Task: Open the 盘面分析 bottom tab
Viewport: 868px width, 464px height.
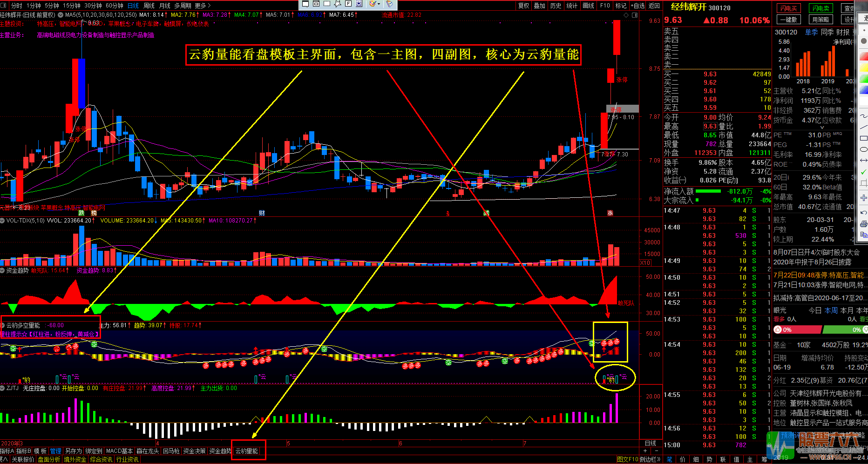Action: click(49, 459)
